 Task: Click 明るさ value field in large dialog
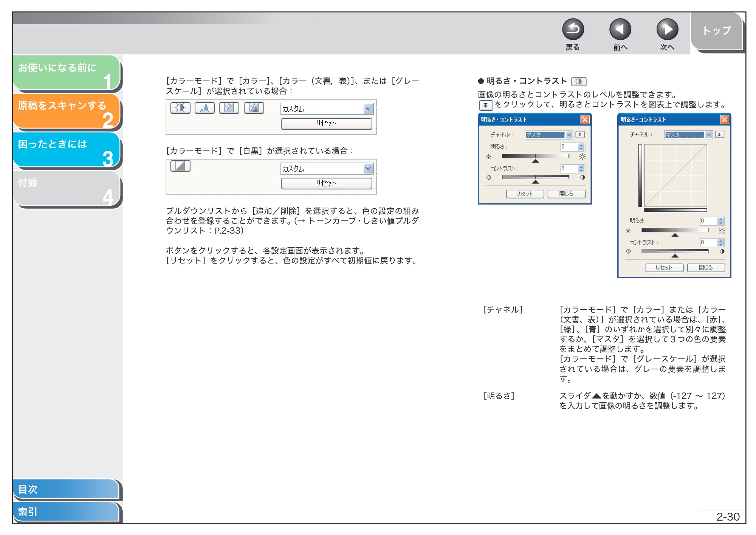709,221
